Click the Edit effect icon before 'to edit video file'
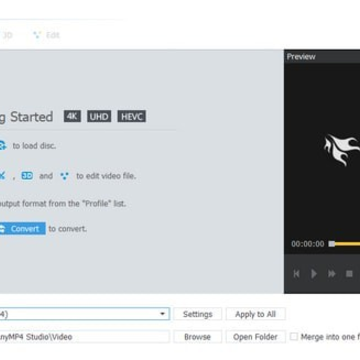 (x=64, y=176)
